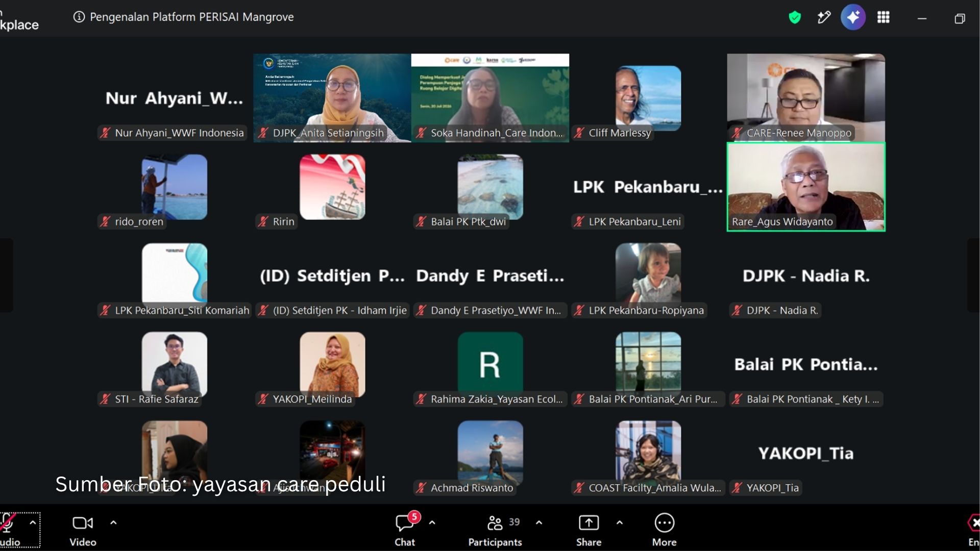
Task: Select Cliff Marlessy profile picture
Action: pyautogui.click(x=648, y=98)
